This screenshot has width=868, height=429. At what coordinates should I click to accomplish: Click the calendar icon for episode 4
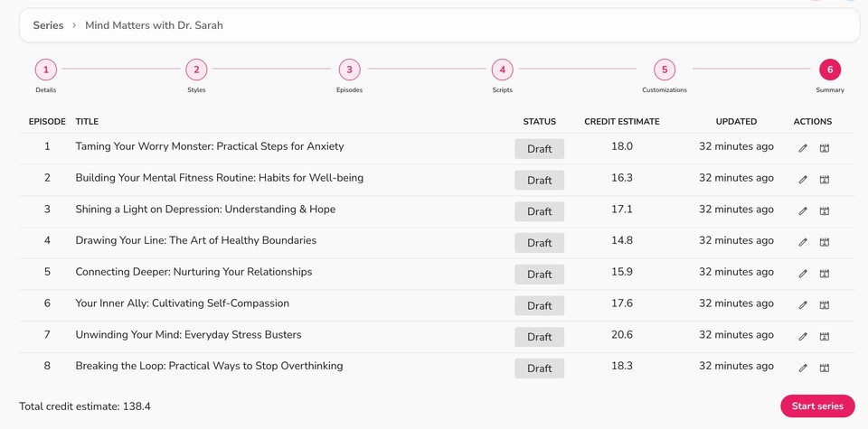[x=825, y=242]
